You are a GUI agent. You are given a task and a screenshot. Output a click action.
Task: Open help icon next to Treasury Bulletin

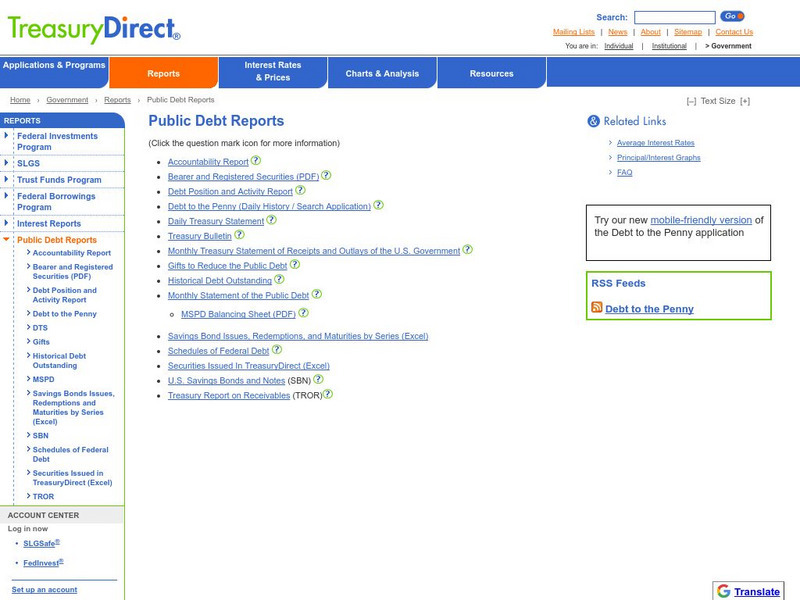240,236
